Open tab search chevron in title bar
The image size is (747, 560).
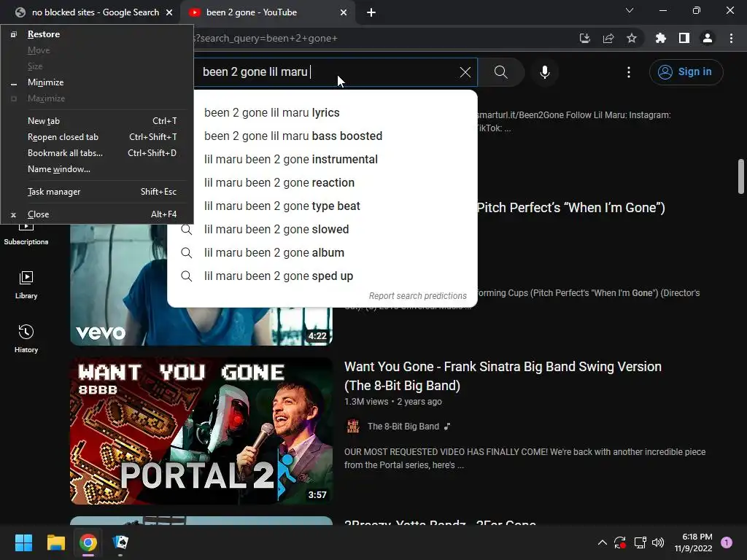click(x=630, y=10)
